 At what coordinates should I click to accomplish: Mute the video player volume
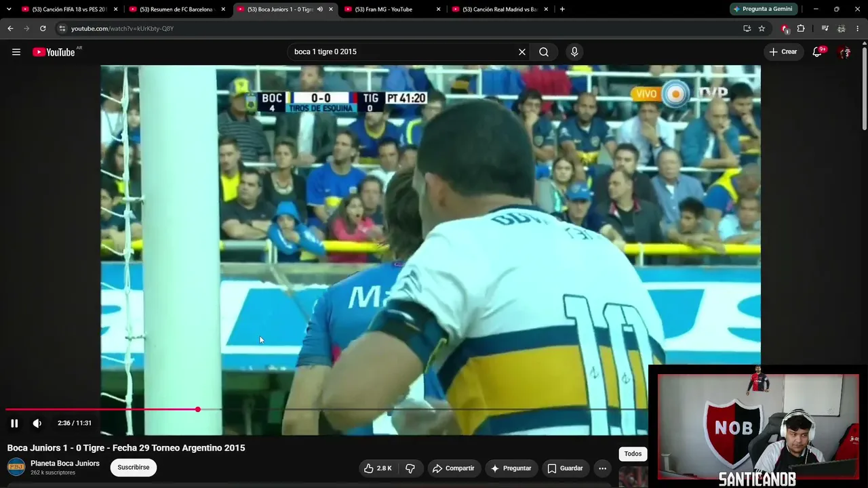[x=37, y=423]
